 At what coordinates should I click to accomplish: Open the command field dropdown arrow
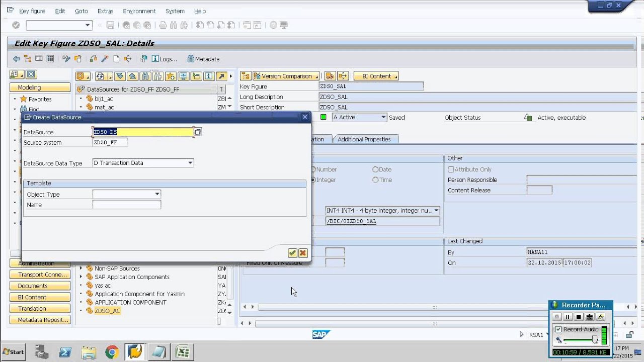[88, 25]
